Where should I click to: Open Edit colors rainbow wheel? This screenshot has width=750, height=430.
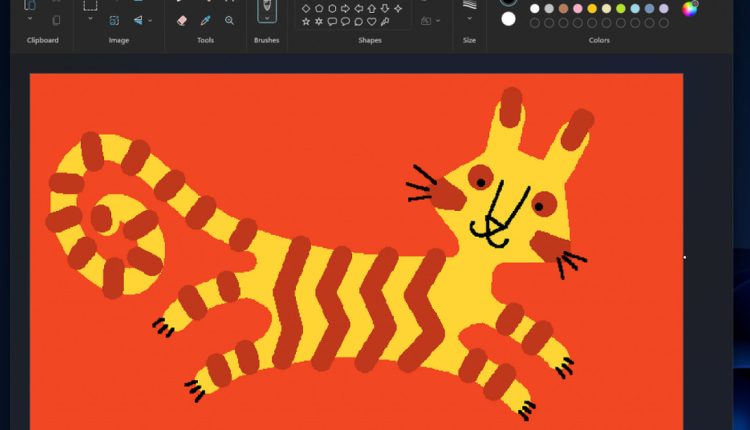click(689, 8)
